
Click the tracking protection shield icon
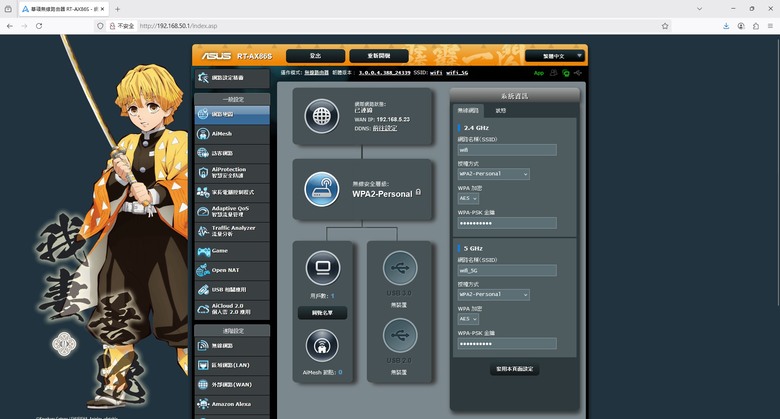pos(100,26)
